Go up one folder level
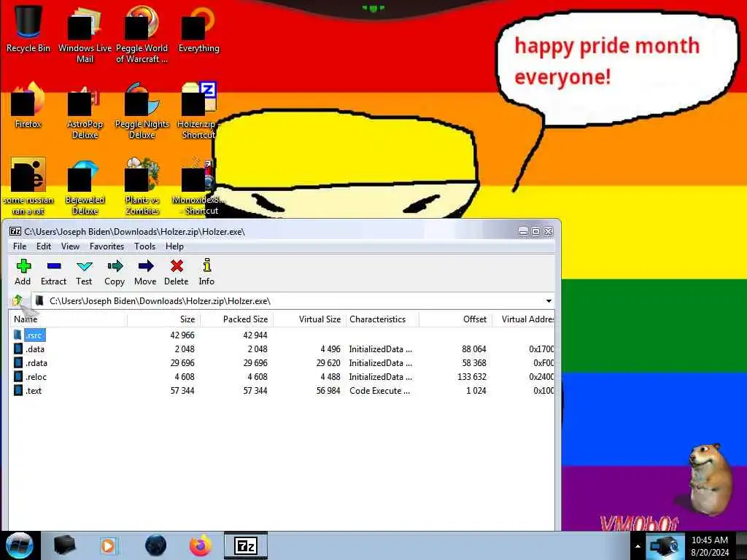Image resolution: width=747 pixels, height=560 pixels. pos(18,300)
